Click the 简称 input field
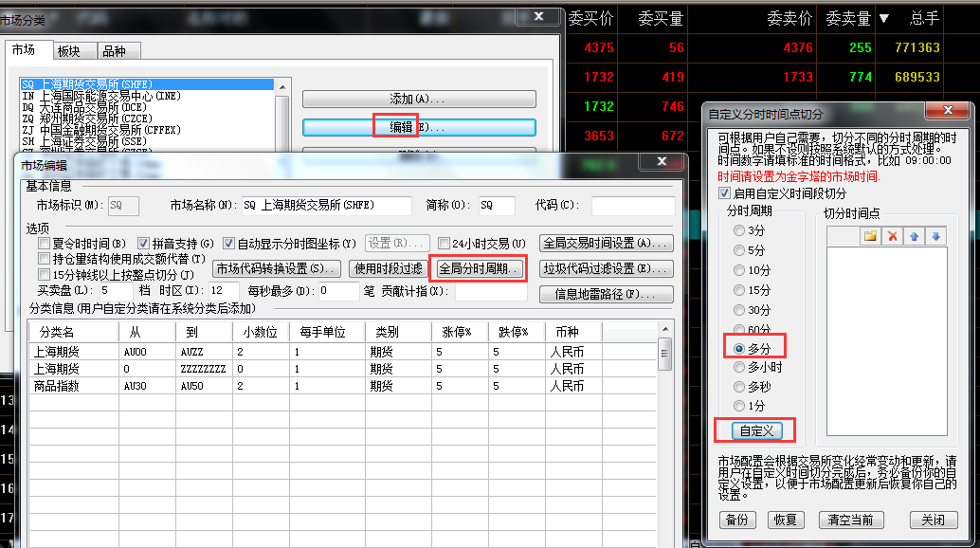 pos(497,206)
